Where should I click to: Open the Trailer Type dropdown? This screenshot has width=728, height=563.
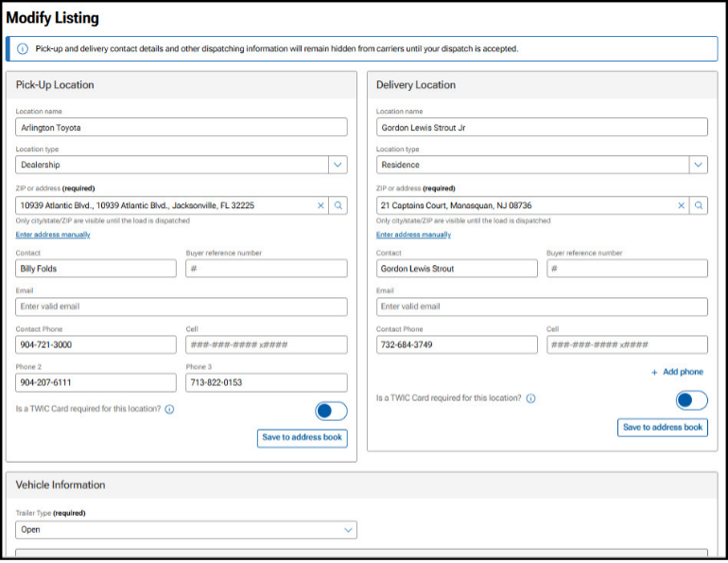348,530
